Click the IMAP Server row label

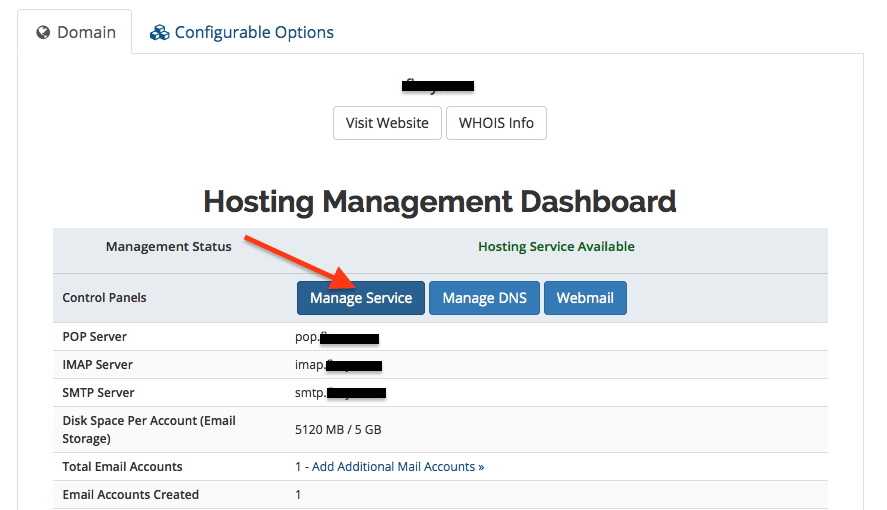click(97, 365)
